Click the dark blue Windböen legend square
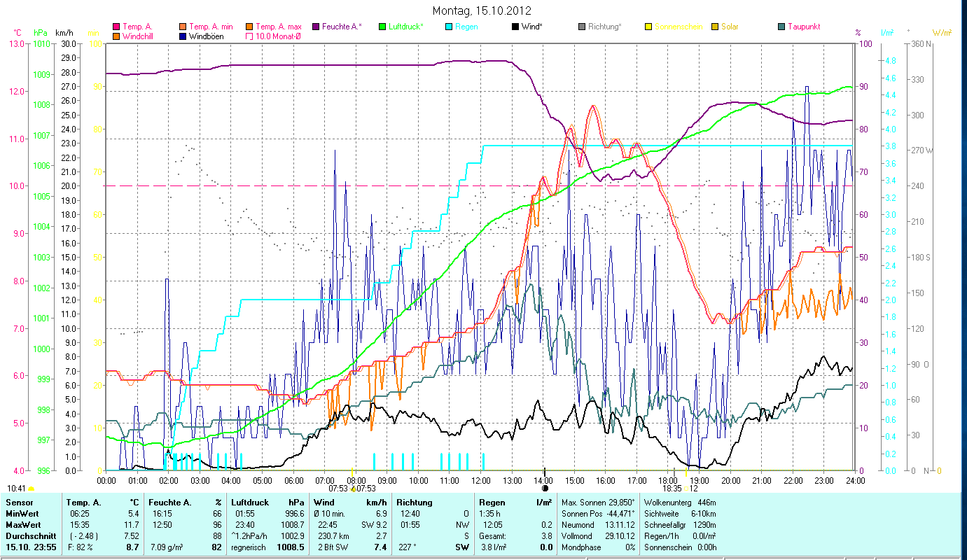This screenshot has width=967, height=560. (x=183, y=36)
